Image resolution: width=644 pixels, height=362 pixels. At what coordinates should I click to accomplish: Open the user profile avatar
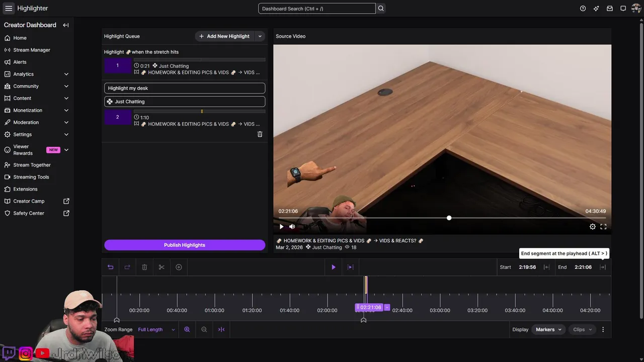click(x=636, y=8)
